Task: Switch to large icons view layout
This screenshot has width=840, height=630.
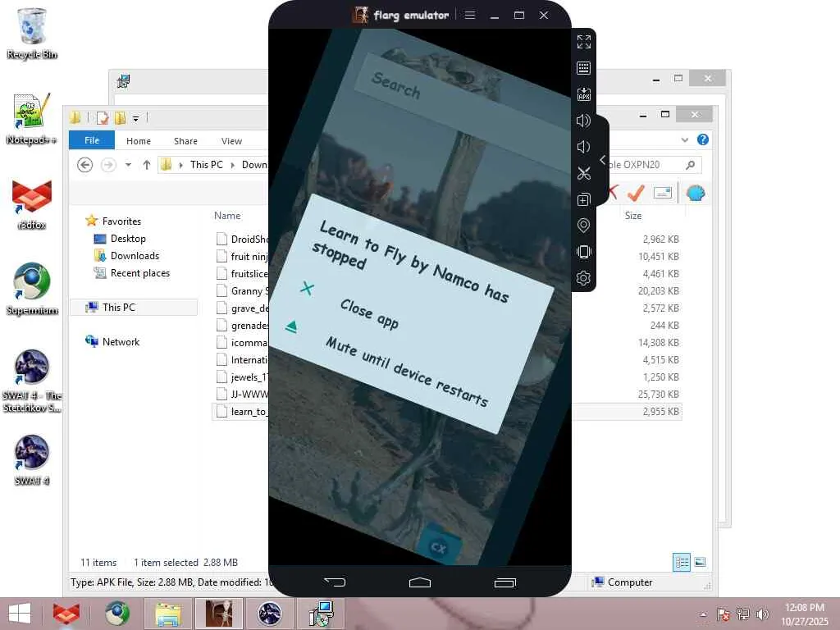Action: 700,562
